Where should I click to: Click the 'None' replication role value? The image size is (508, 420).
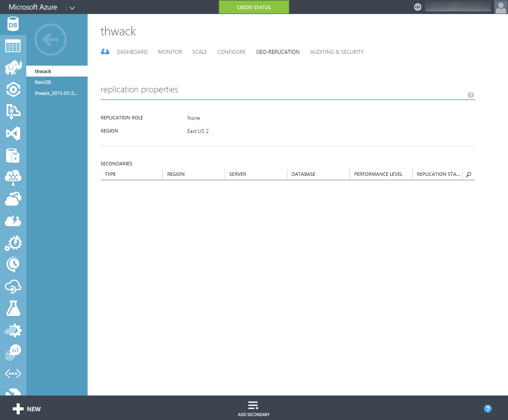point(194,118)
